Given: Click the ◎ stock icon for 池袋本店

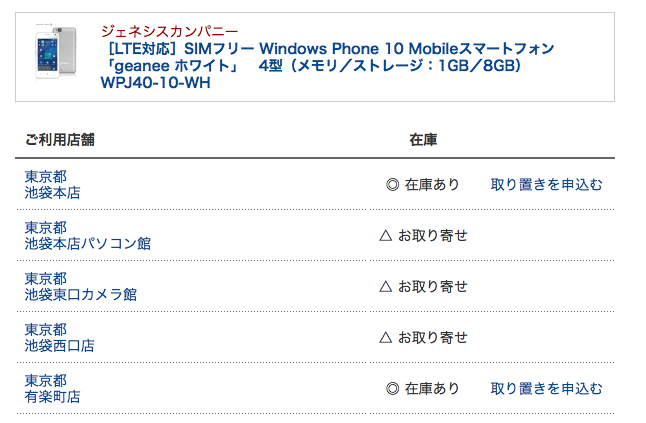Looking at the screenshot, I should point(392,185).
